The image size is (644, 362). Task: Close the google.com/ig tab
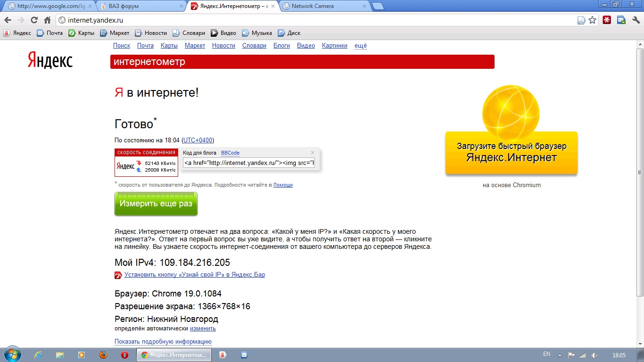[91, 6]
